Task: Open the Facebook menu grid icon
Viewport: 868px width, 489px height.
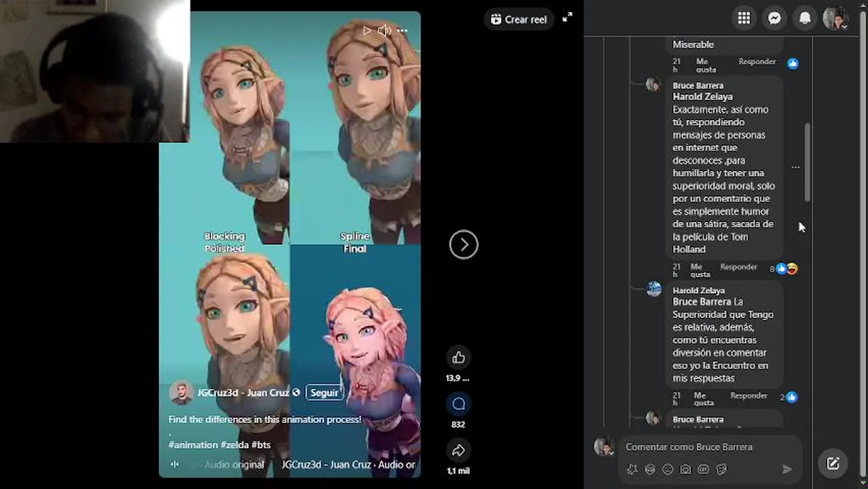Action: [x=744, y=18]
